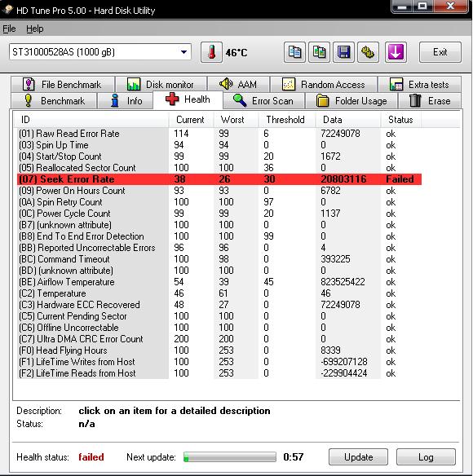Click the 46°C temperature reading
The image size is (473, 476).
[236, 53]
